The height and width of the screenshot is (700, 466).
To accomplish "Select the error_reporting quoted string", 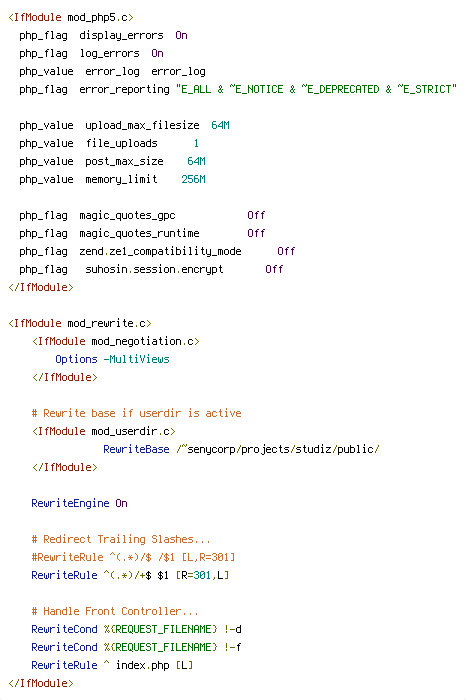I will (316, 89).
